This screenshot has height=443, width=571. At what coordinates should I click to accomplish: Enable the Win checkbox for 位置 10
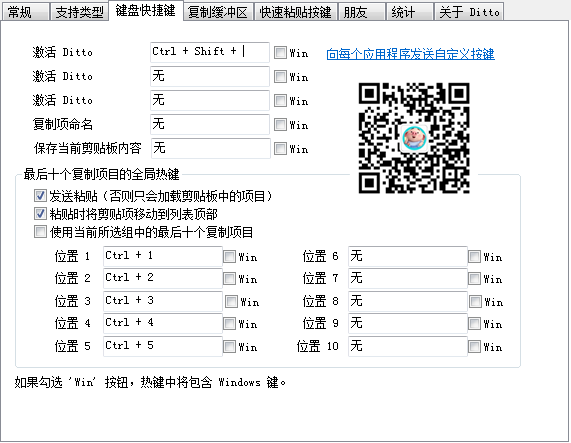pos(474,347)
